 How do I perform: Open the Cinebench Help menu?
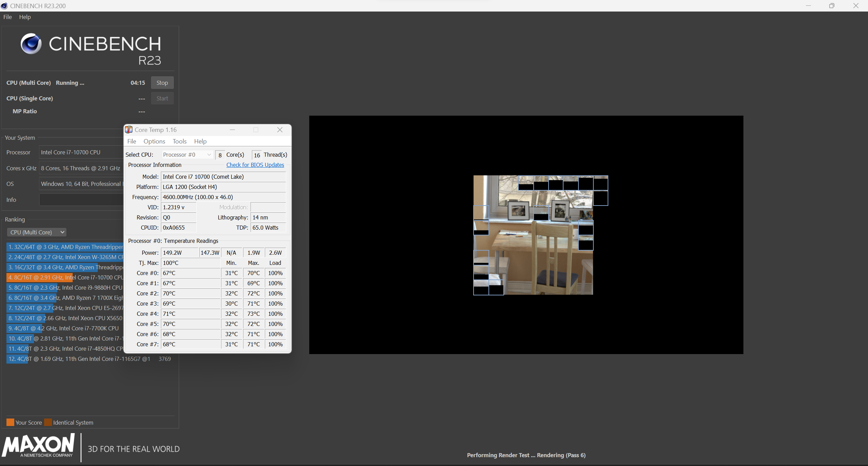25,17
